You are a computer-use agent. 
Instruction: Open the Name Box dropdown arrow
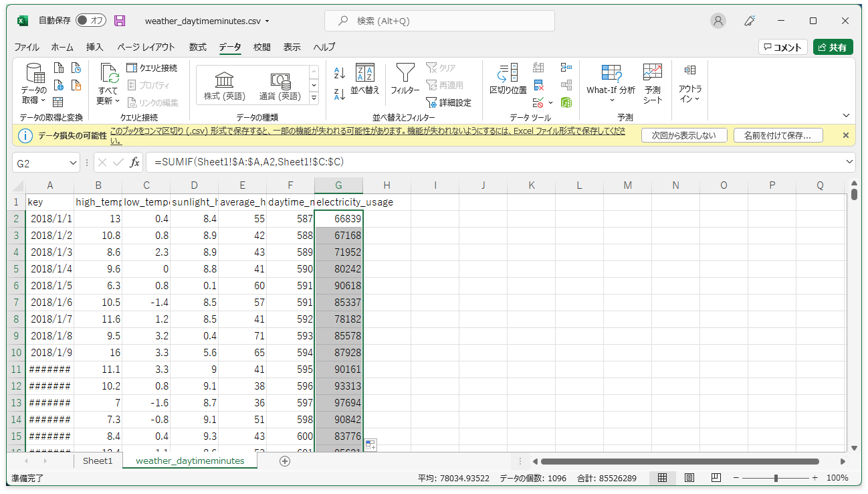(74, 163)
